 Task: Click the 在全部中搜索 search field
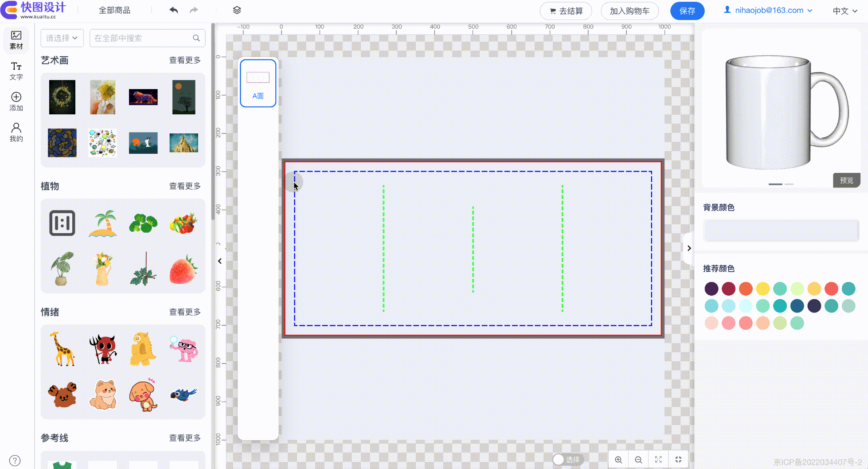pos(148,38)
